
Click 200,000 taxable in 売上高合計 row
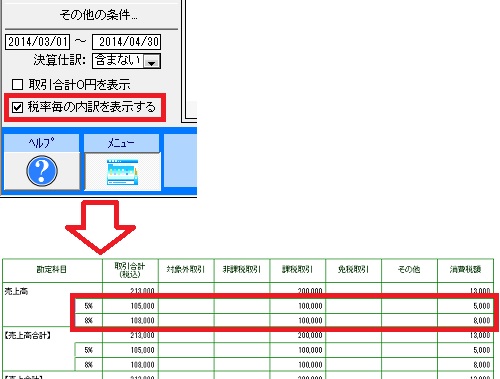[310, 335]
